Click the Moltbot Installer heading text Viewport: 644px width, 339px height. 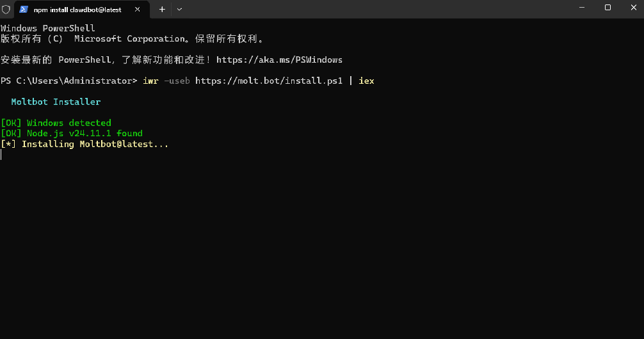point(56,102)
